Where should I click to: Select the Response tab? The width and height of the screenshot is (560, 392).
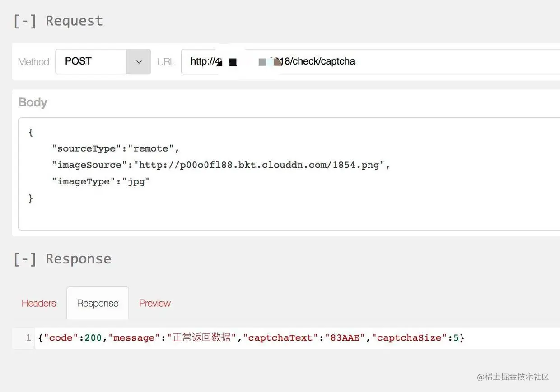(98, 303)
